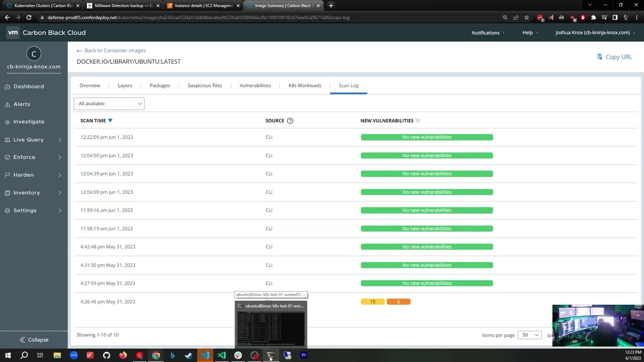The height and width of the screenshot is (362, 644).
Task: Click the Dashboard sidebar icon
Action: (8, 86)
